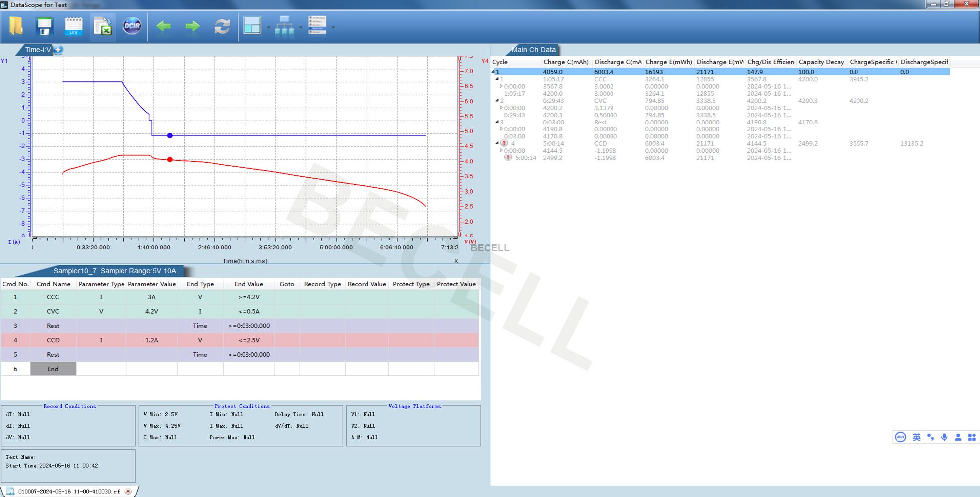Open a file with the folder icon
This screenshot has height=497, width=980.
point(16,26)
